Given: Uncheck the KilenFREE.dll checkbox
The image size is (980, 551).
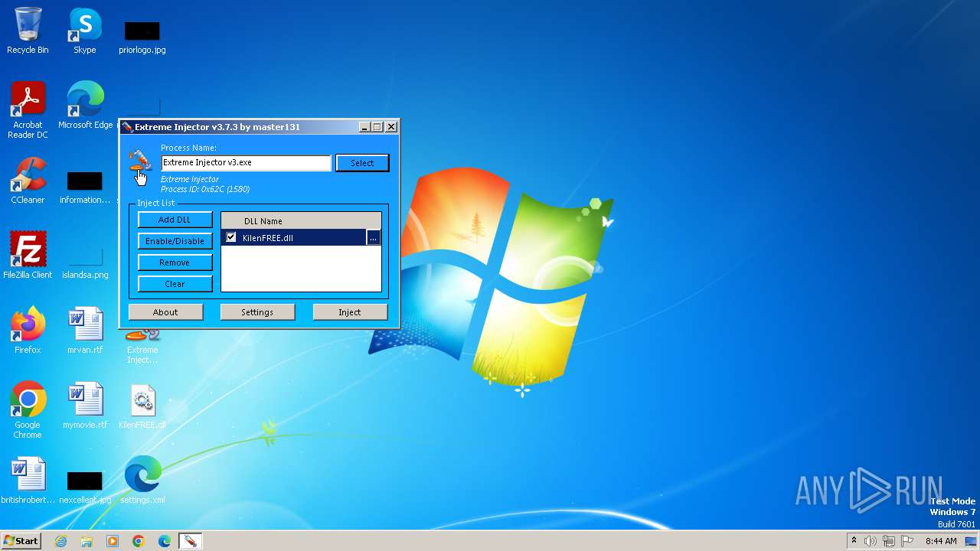Looking at the screenshot, I should click(231, 237).
